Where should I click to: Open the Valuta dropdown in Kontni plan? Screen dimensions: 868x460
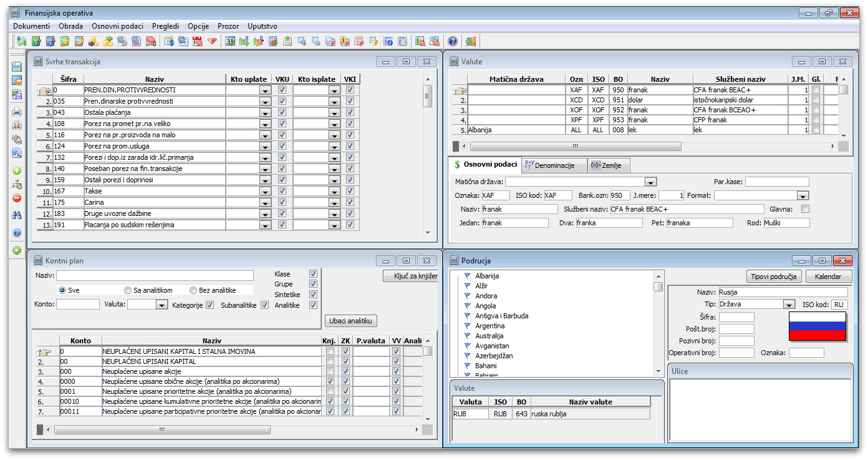[x=162, y=305]
